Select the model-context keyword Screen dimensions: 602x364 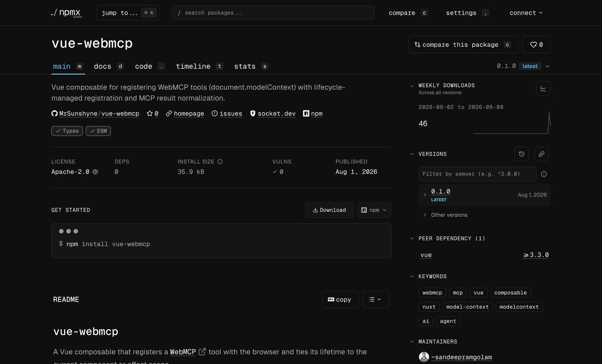[467, 307]
